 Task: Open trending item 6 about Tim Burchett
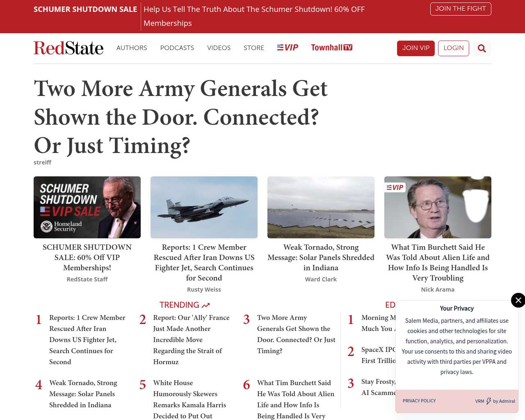[x=296, y=399]
